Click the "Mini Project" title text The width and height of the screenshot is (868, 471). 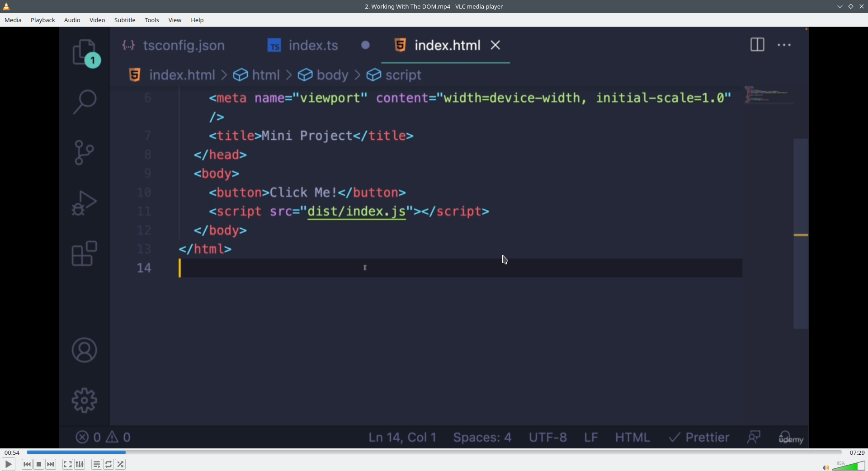[x=307, y=136]
